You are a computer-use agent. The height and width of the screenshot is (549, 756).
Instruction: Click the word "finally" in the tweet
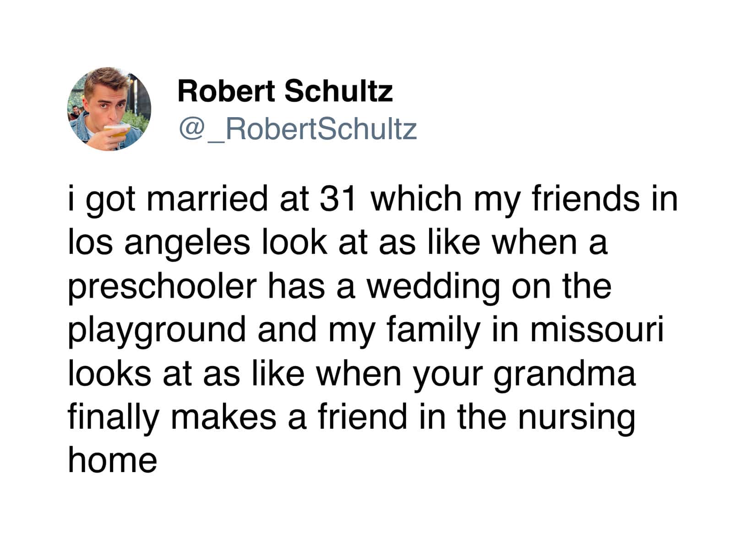pos(113,417)
